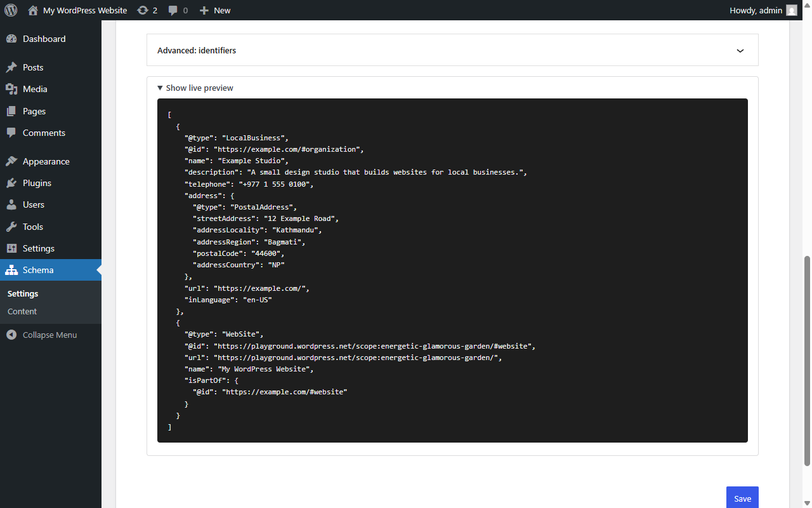Click the Dashboard gauge icon

click(11, 39)
